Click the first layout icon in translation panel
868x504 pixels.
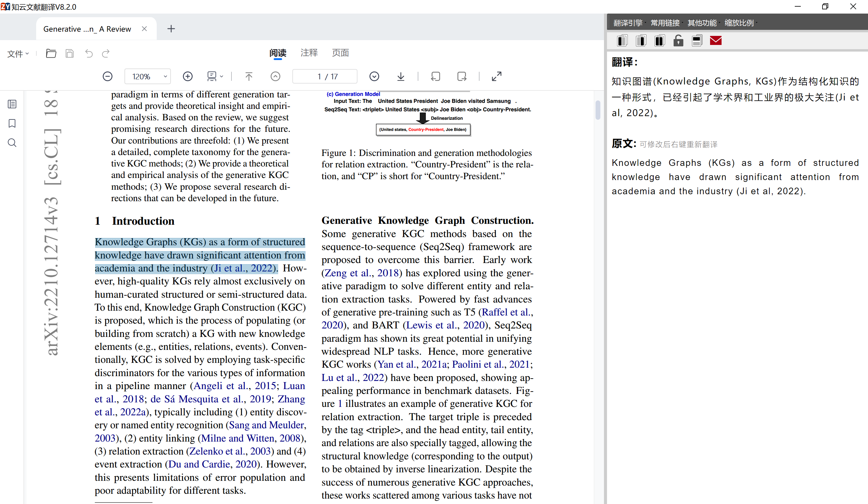(622, 41)
